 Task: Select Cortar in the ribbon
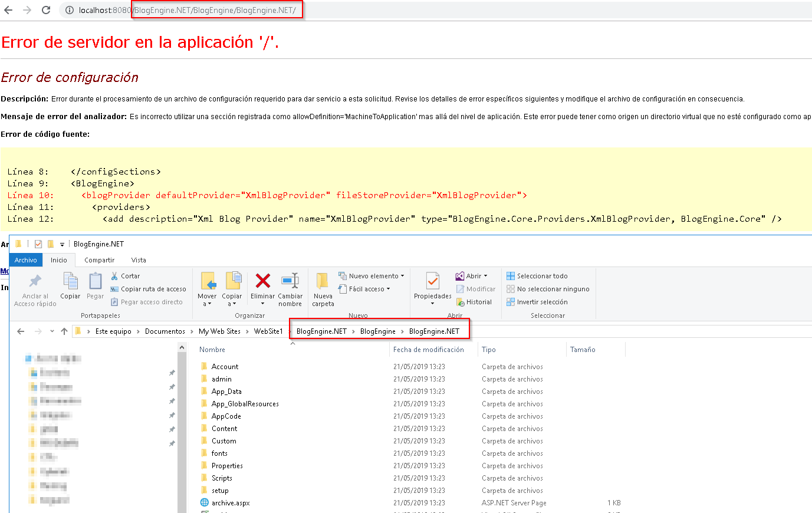(x=126, y=276)
